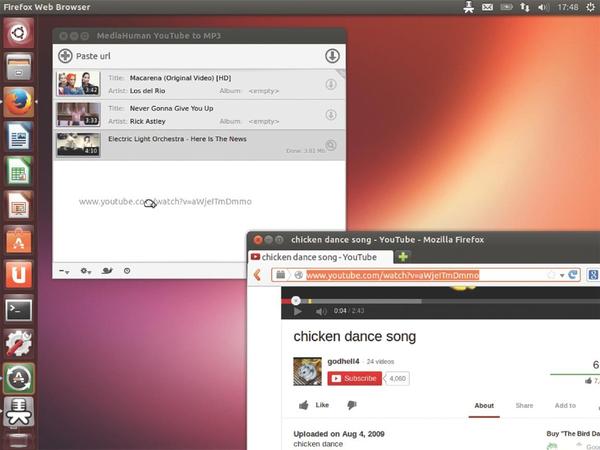This screenshot has width=600, height=450.
Task: Download the Macarena track
Action: (331, 84)
